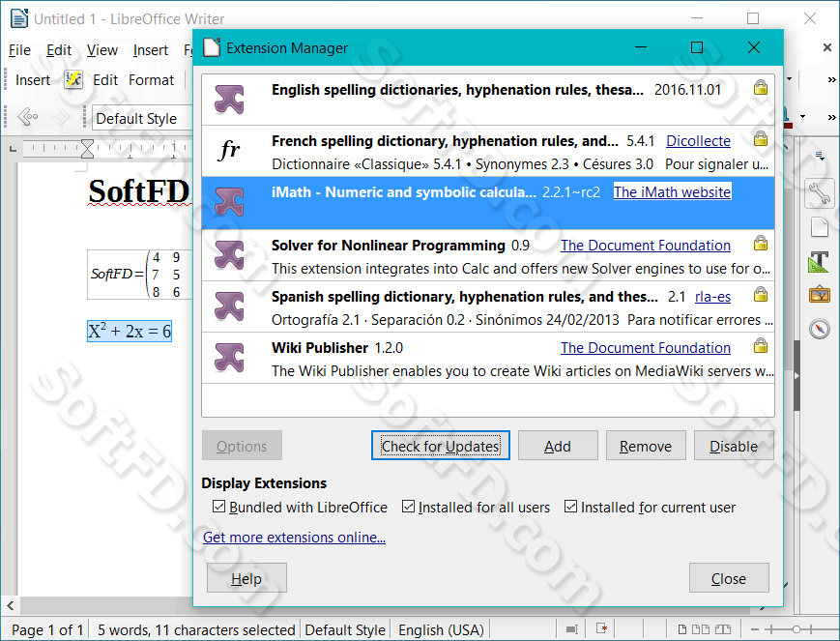840x641 pixels.
Task: Select multiple-page view in status bar
Action: [701, 629]
